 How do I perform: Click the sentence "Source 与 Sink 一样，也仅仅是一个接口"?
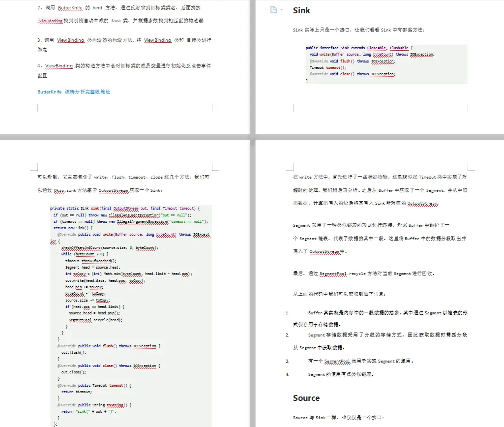pyautogui.click(x=338, y=418)
